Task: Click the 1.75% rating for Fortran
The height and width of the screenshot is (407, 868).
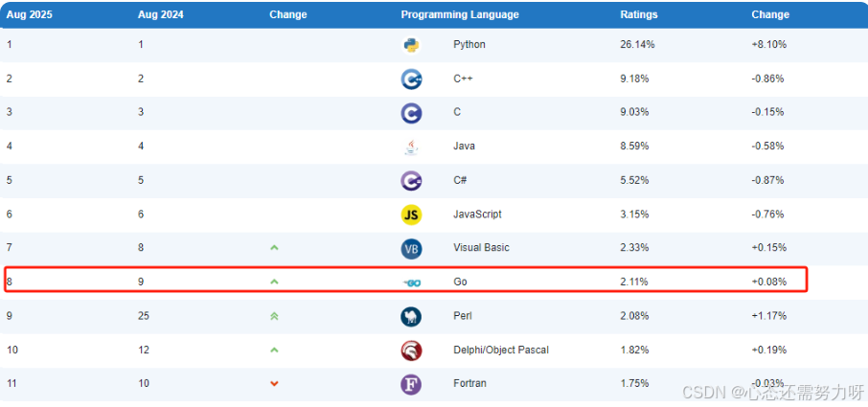Action: click(x=635, y=383)
